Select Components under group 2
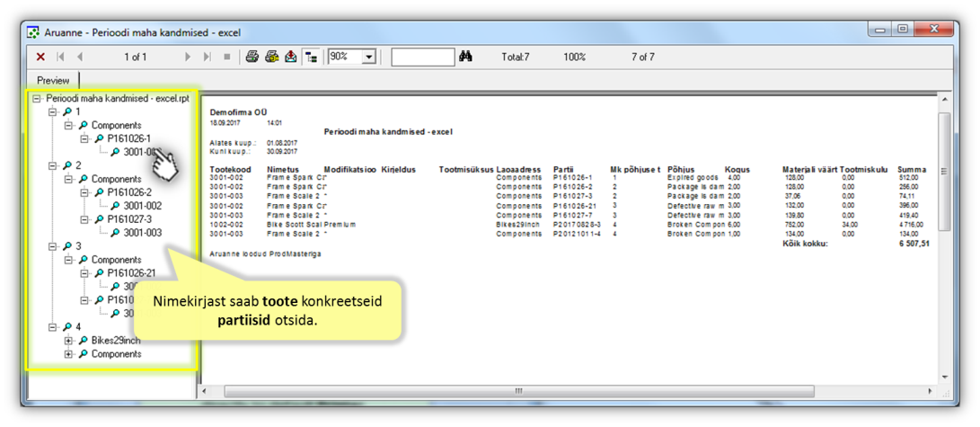Screen dimensions: 980x427 [116, 179]
